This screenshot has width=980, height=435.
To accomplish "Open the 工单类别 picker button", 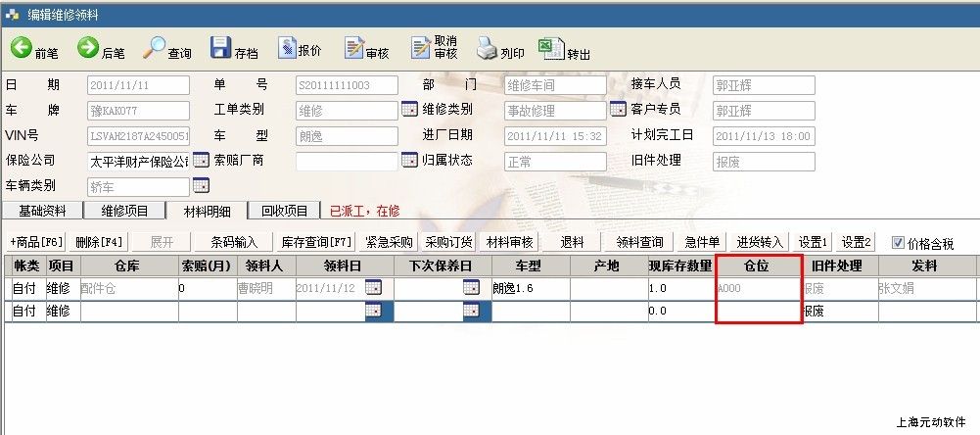I will (x=409, y=110).
